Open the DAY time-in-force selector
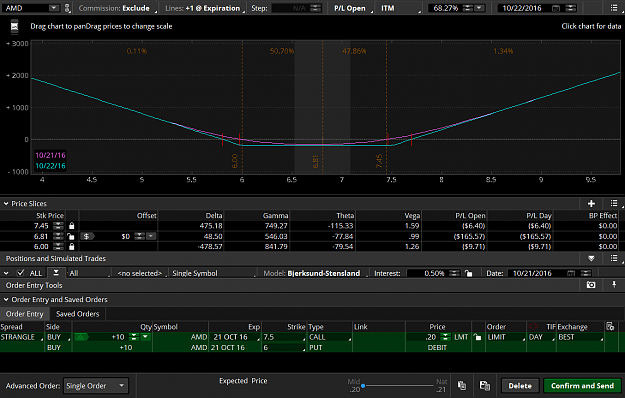625x398 pixels. click(x=541, y=337)
